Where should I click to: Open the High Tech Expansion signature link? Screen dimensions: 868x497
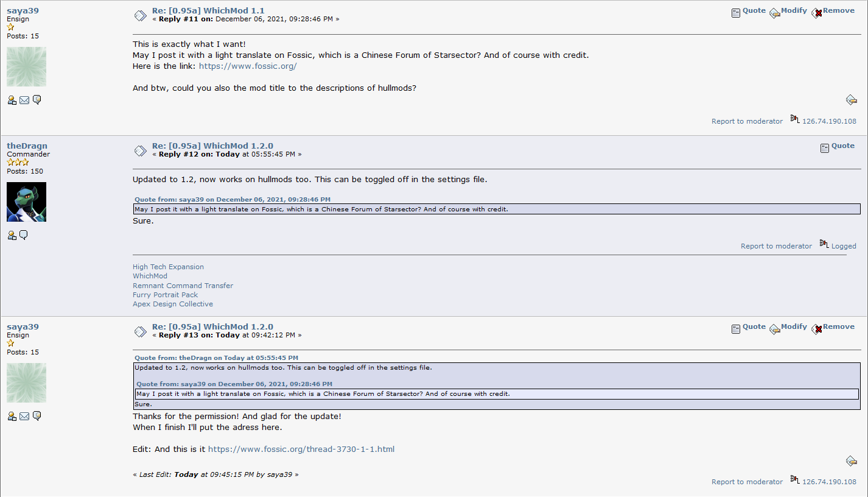[x=168, y=267]
